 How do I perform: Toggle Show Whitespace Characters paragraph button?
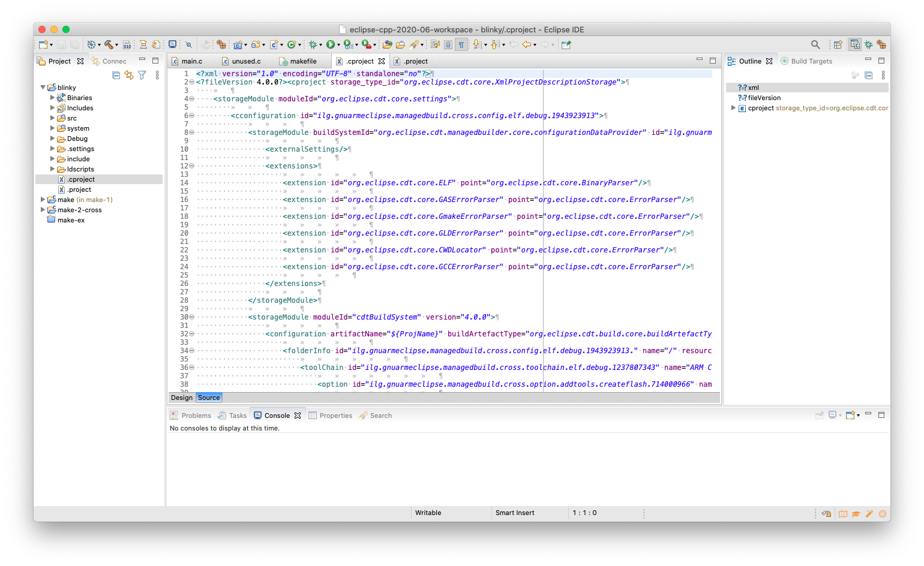click(x=461, y=44)
